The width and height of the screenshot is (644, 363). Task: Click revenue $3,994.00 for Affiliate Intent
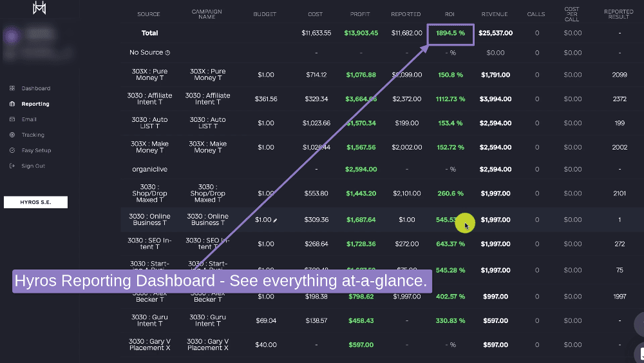pos(495,99)
